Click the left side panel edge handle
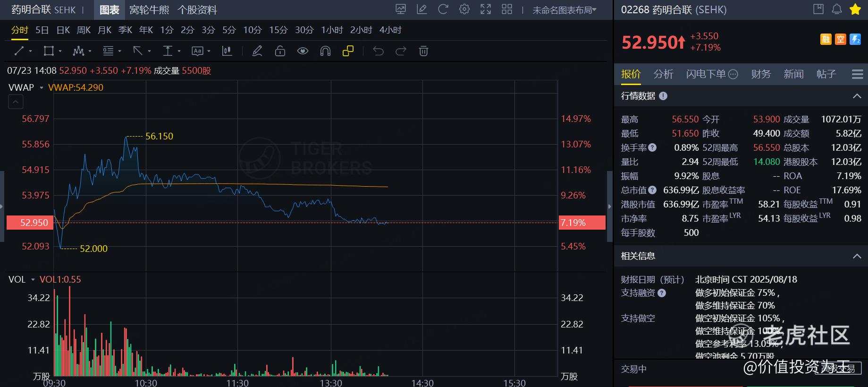 pyautogui.click(x=2, y=206)
